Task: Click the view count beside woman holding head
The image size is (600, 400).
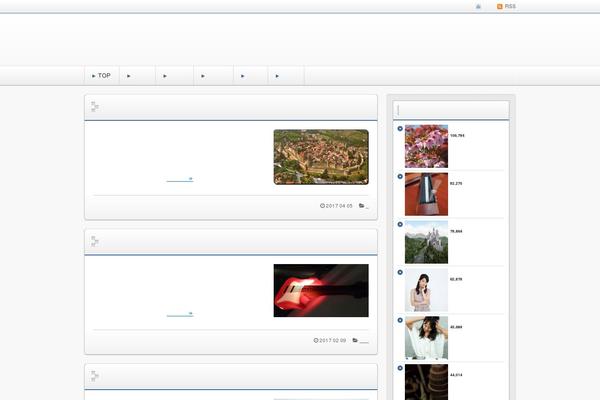Action: (456, 327)
